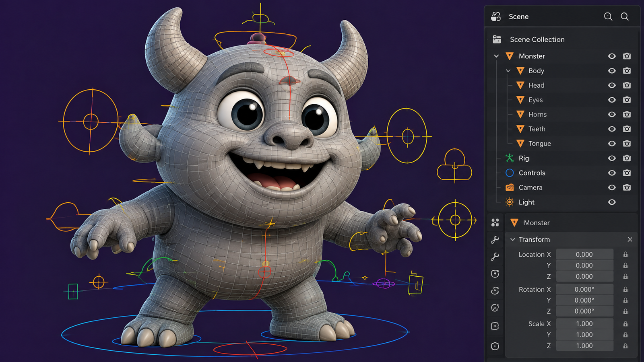Collapse the Transform panel section

pyautogui.click(x=513, y=239)
